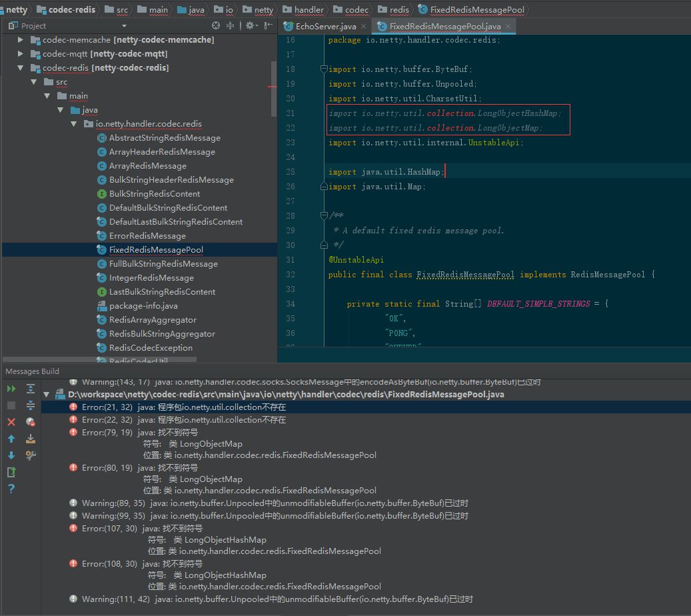Click the Rerun build green arrows icon
Viewport: 691px width, 616px height.
pos(11,389)
